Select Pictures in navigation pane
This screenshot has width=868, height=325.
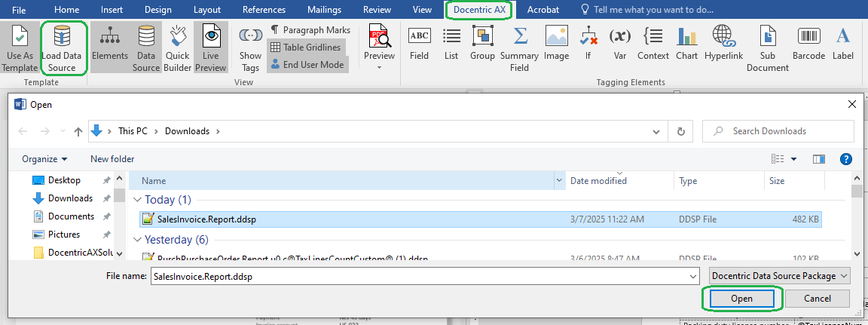pyautogui.click(x=63, y=235)
